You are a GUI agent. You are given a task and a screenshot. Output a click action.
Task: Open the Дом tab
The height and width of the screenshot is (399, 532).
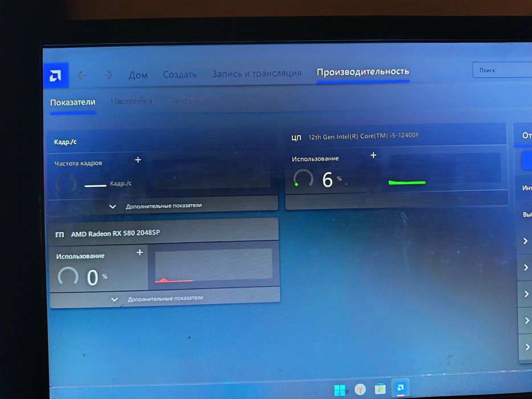point(138,75)
